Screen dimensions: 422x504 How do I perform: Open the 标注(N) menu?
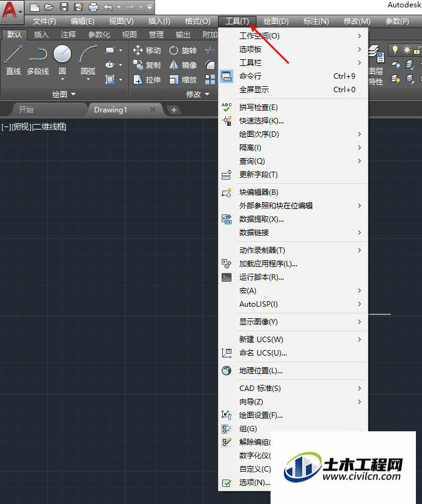316,21
